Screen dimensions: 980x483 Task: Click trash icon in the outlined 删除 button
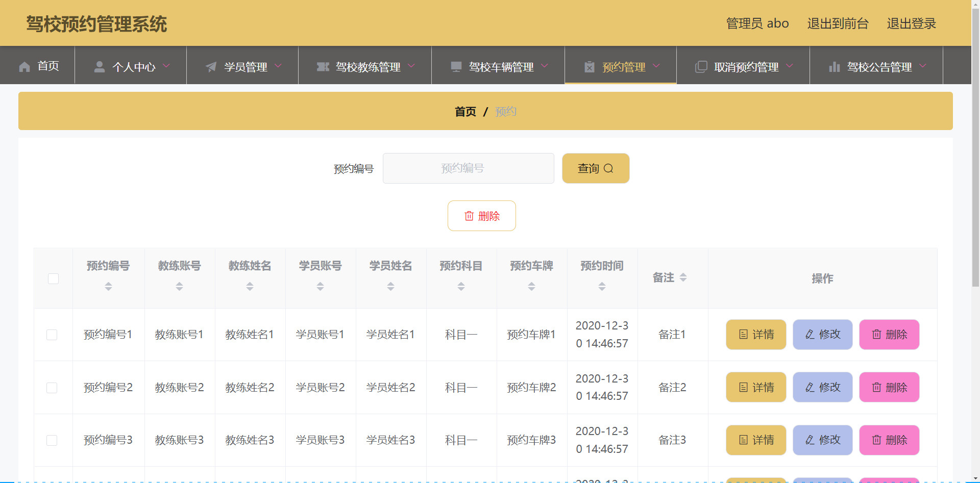469,216
